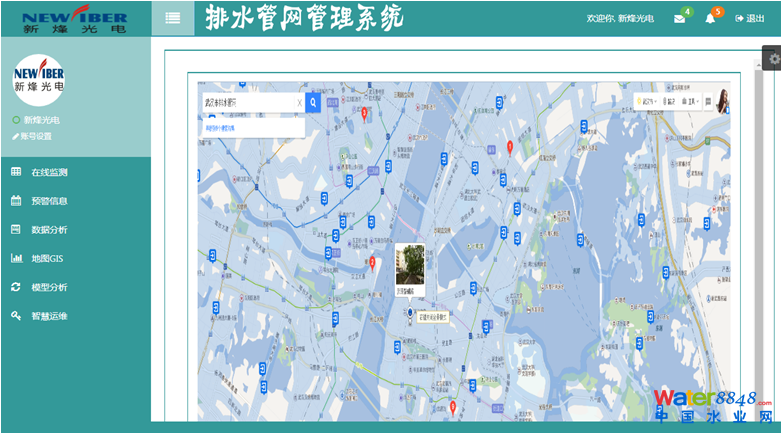Image resolution: width=782 pixels, height=434 pixels.
Task: Clear the map search box text
Action: click(x=299, y=102)
